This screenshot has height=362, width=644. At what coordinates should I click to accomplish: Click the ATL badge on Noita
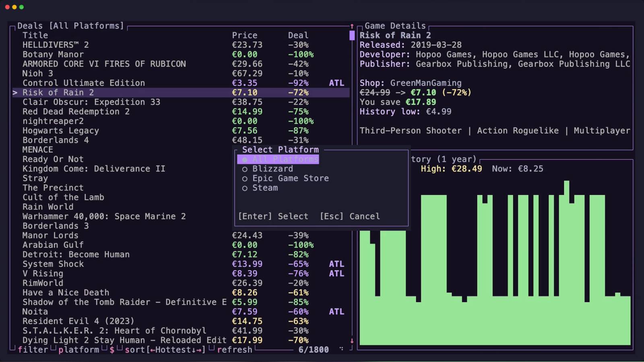point(336,312)
